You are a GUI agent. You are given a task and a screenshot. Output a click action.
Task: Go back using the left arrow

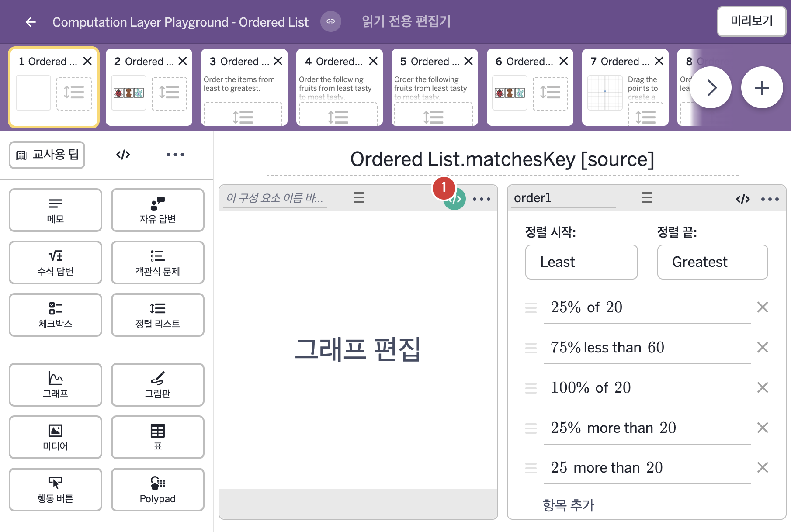pos(31,22)
